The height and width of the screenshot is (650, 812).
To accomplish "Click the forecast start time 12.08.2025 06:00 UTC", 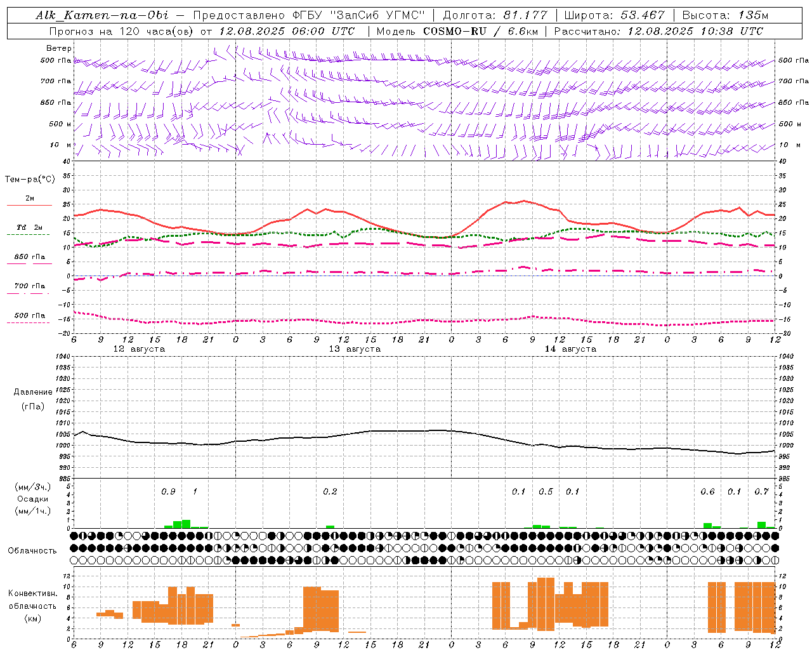I will tap(287, 31).
